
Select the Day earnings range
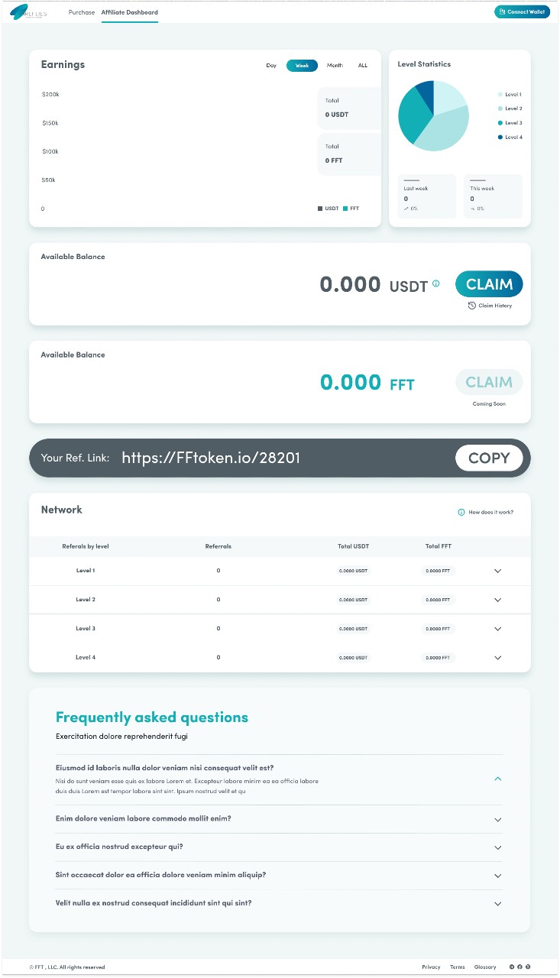coord(271,66)
